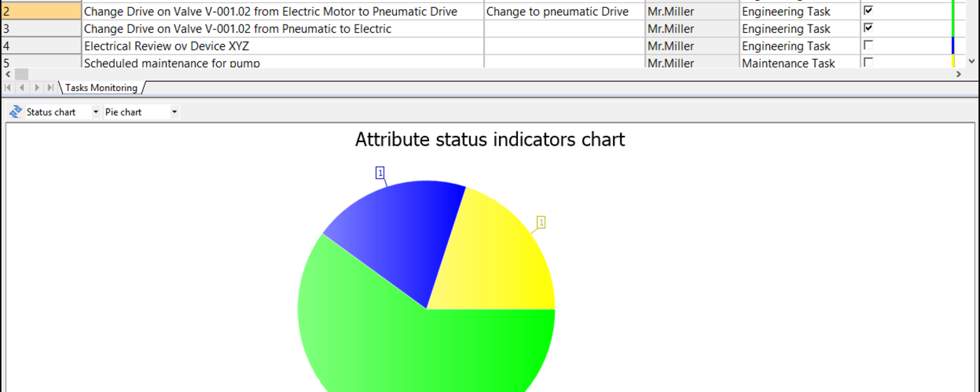Viewport: 980px width, 392px height.
Task: Click the horizontal scrollbar thumb
Action: tap(21, 74)
